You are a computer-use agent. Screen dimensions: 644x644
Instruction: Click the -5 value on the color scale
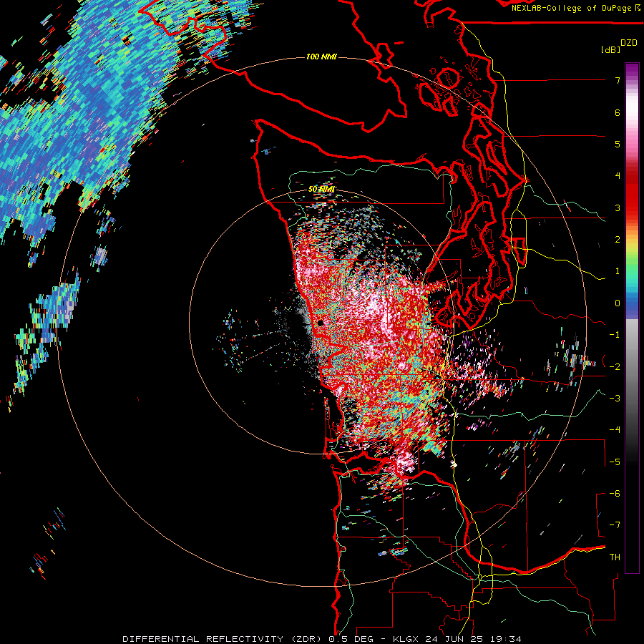pyautogui.click(x=615, y=462)
